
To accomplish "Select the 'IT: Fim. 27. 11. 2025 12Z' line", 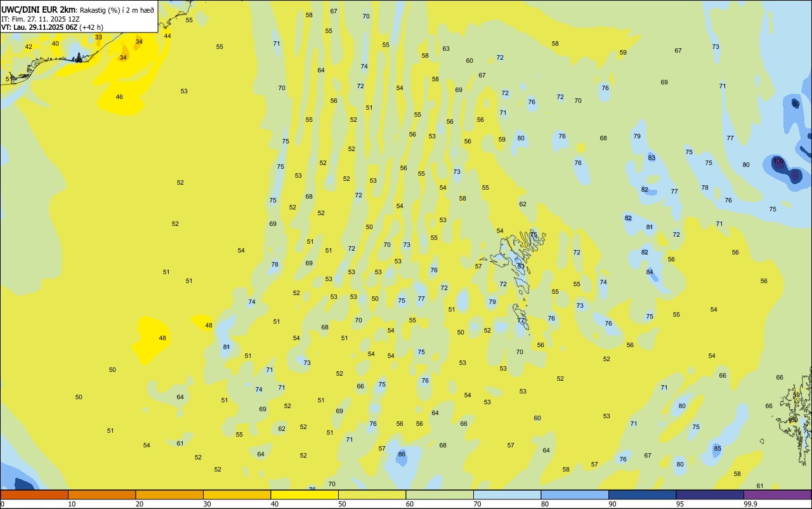I will [40, 18].
